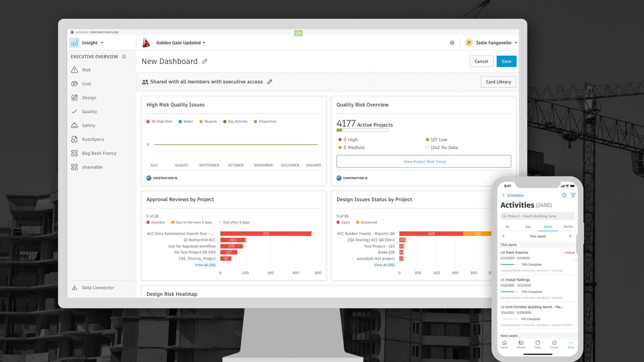The height and width of the screenshot is (362, 644).
Task: Open the Bug Bash Francy dashboard icon
Action: tap(74, 153)
